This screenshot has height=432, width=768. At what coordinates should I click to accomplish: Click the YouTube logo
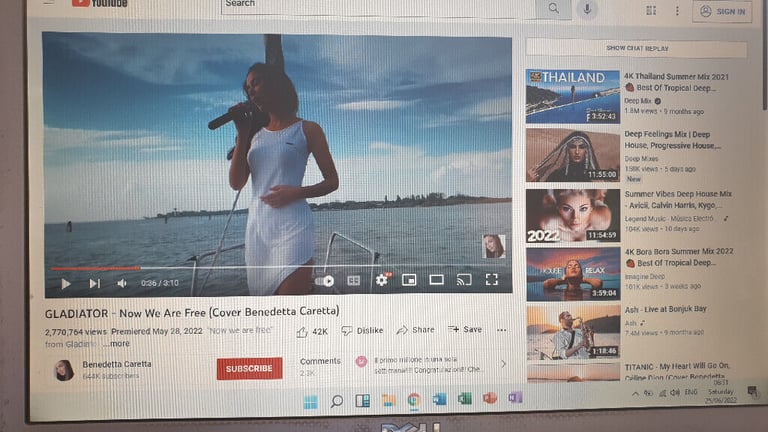coord(99,3)
